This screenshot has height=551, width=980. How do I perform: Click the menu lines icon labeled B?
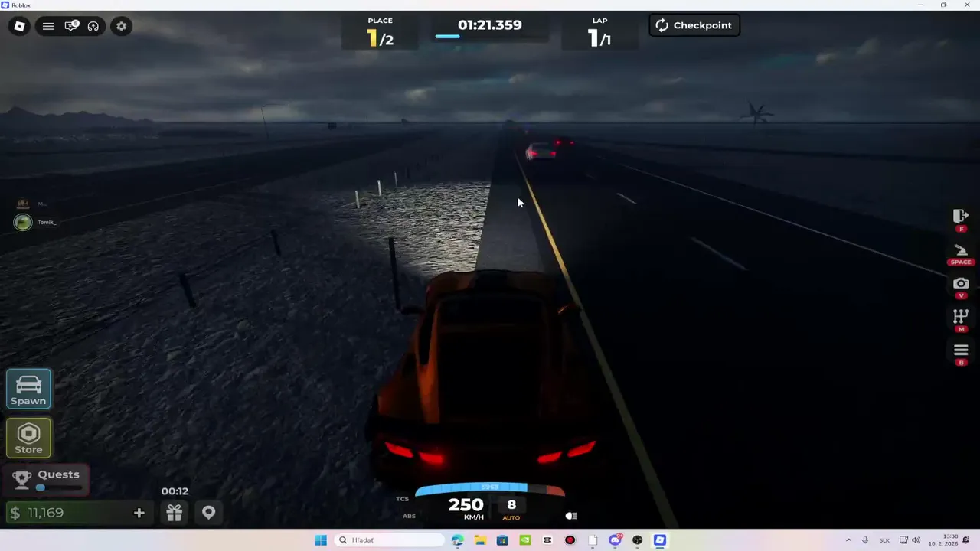[x=961, y=350]
